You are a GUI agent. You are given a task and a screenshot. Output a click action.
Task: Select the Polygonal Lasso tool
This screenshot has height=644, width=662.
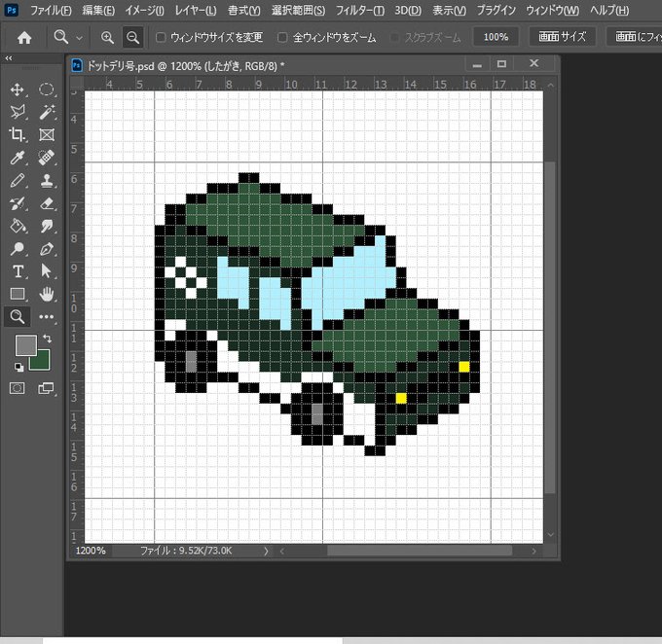coord(18,112)
